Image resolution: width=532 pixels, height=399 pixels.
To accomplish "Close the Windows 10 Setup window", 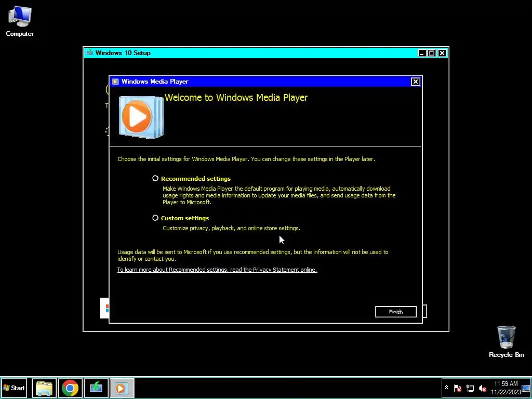I will pyautogui.click(x=442, y=53).
